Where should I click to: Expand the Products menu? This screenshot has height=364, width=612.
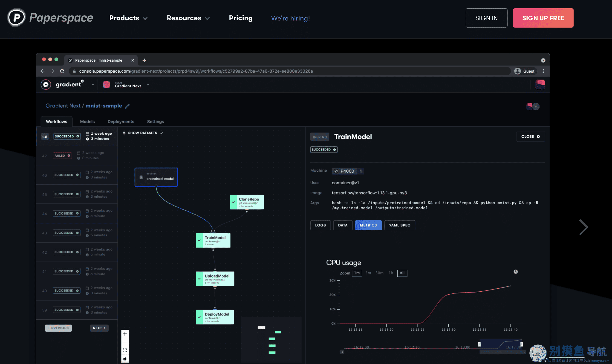click(128, 18)
